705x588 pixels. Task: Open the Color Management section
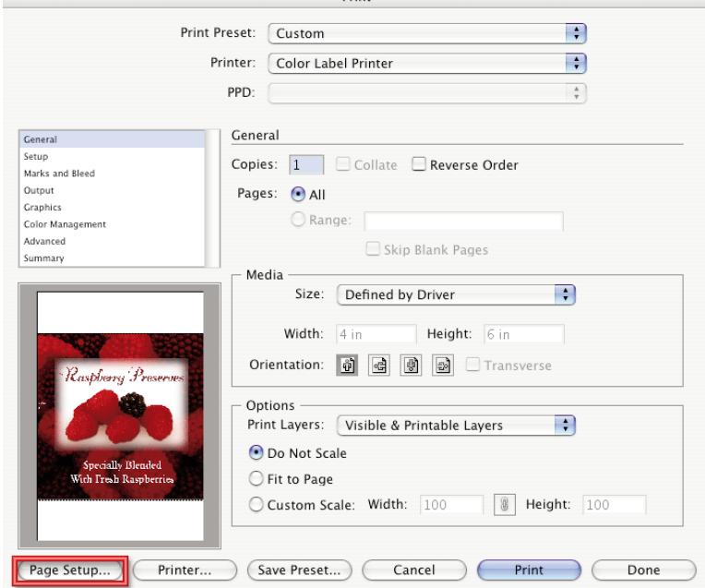click(65, 223)
